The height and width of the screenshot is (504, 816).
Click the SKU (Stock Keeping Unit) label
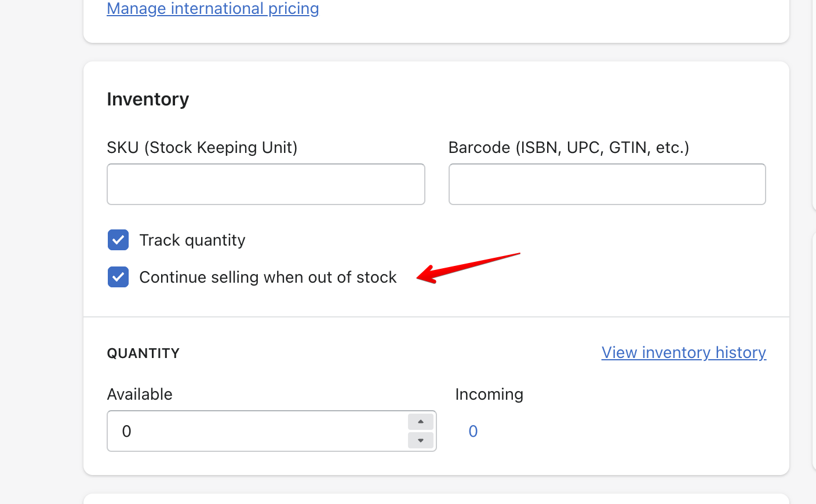pyautogui.click(x=202, y=147)
